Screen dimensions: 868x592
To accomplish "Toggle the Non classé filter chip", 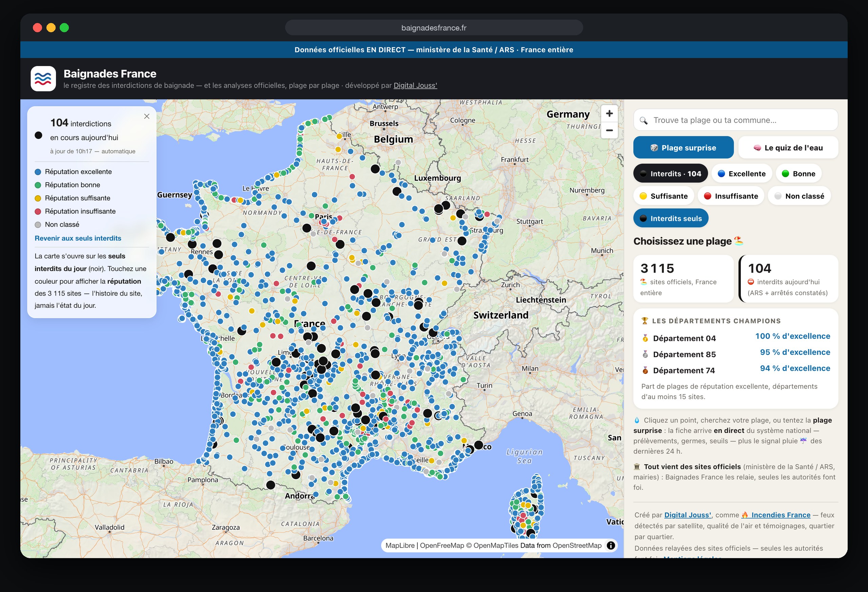I will coord(799,196).
